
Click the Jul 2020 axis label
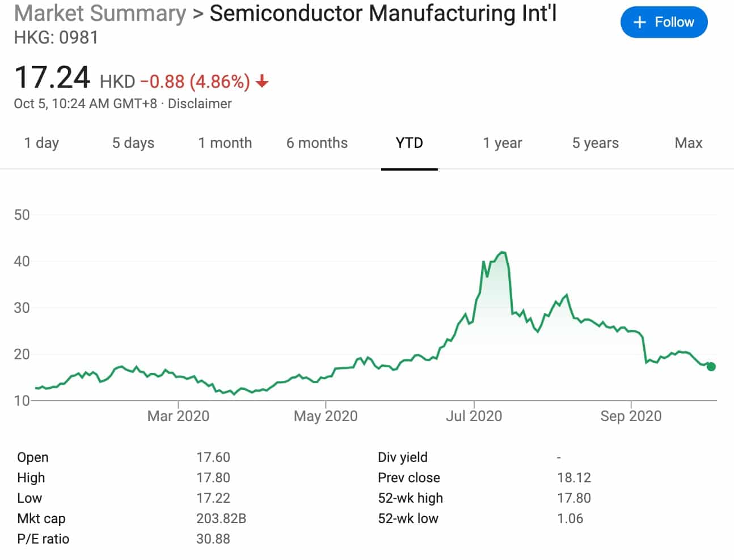coord(474,416)
